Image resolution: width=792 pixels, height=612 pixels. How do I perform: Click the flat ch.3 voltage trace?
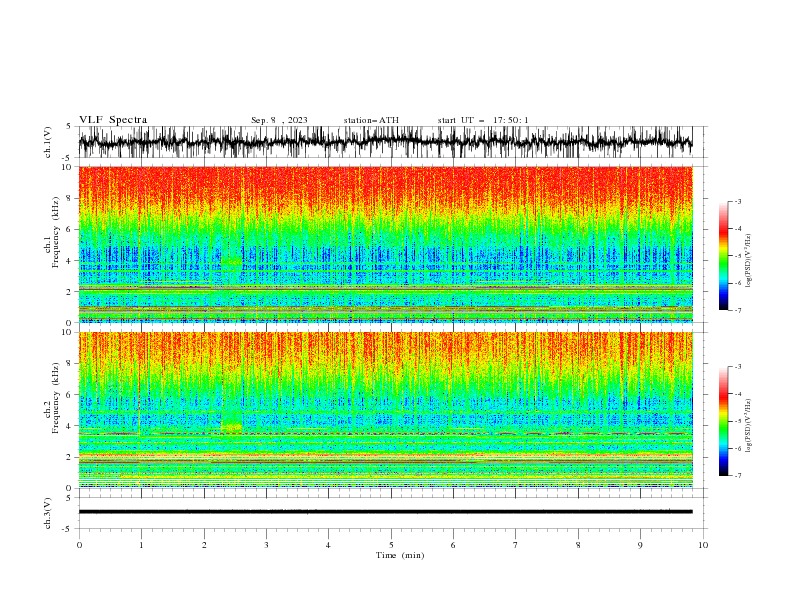coord(385,512)
